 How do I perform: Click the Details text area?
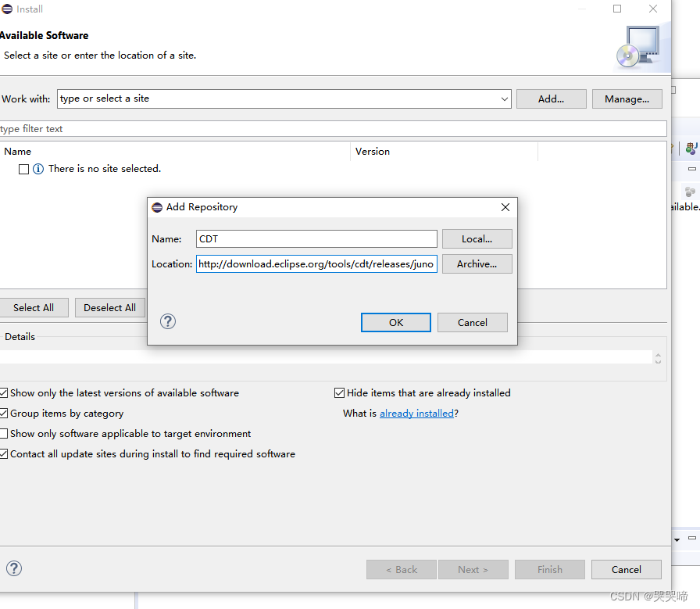coord(326,357)
